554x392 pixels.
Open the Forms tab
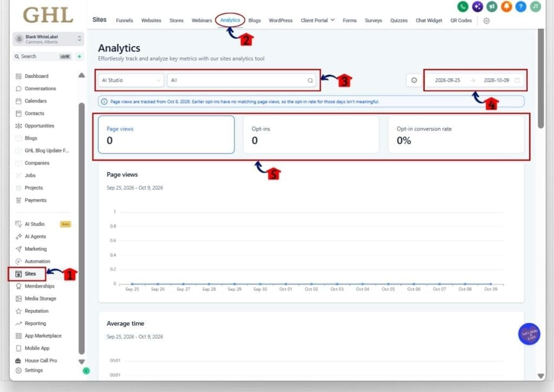[x=350, y=21]
